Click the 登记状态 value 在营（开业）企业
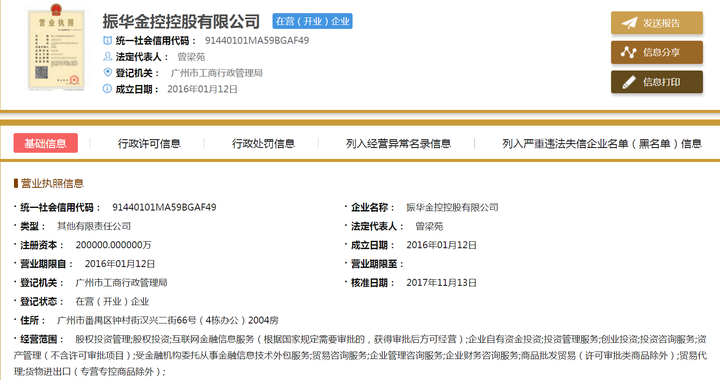This screenshot has height=380, width=720. click(112, 301)
